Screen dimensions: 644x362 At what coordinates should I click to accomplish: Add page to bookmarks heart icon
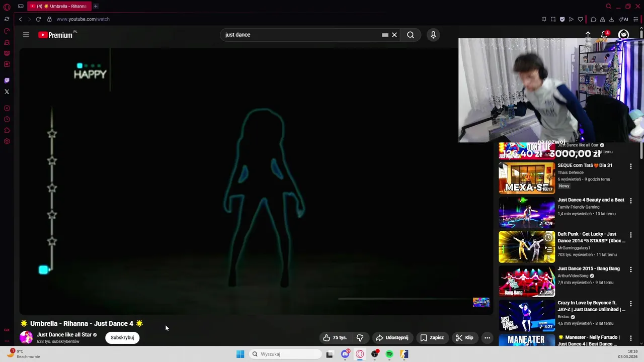coord(580,19)
